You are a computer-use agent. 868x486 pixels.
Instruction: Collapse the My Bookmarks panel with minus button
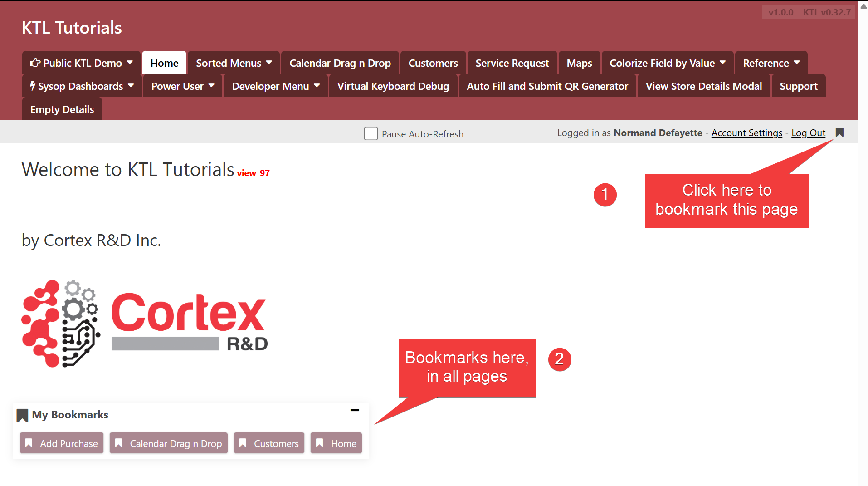pyautogui.click(x=355, y=410)
